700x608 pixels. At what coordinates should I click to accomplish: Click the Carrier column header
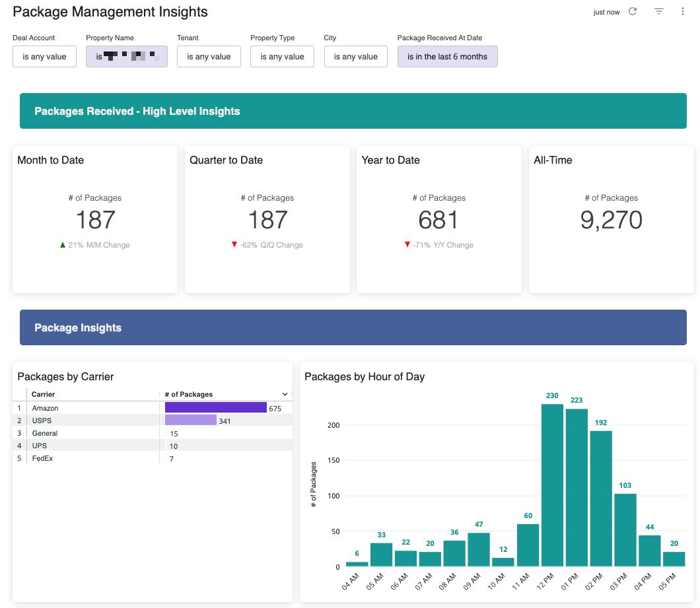[x=44, y=394]
